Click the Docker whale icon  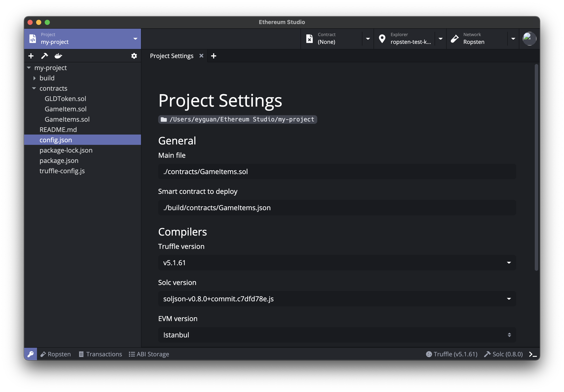click(58, 56)
